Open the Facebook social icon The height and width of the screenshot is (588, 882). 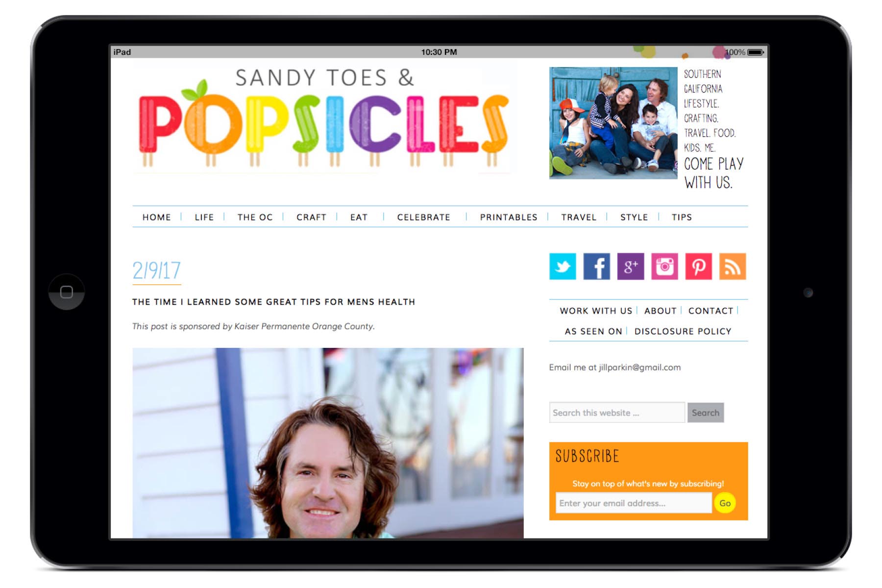(x=596, y=267)
